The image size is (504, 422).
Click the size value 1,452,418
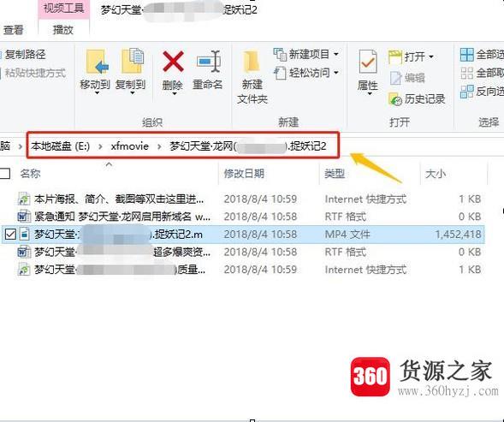(x=458, y=235)
